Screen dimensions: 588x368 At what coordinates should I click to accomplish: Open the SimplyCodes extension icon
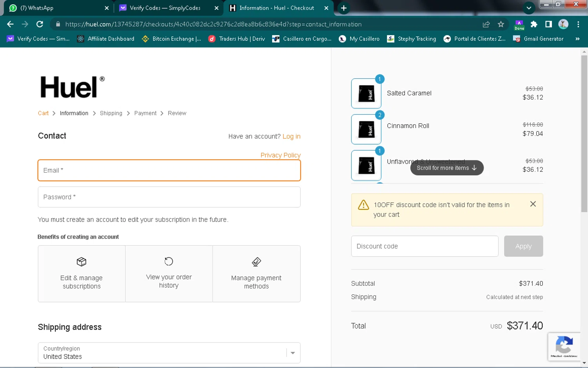pyautogui.click(x=519, y=25)
